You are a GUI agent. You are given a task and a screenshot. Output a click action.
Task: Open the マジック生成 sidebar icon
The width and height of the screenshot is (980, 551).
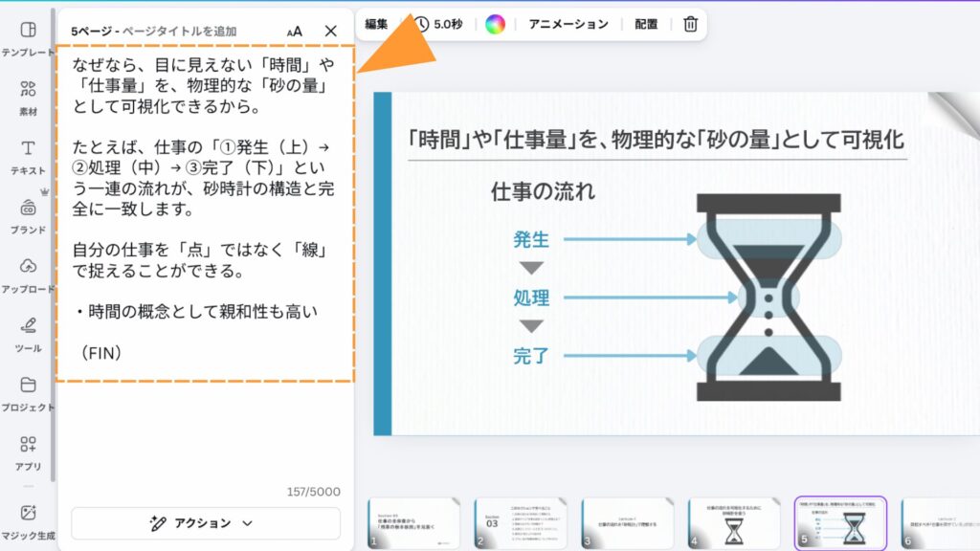[x=28, y=515]
